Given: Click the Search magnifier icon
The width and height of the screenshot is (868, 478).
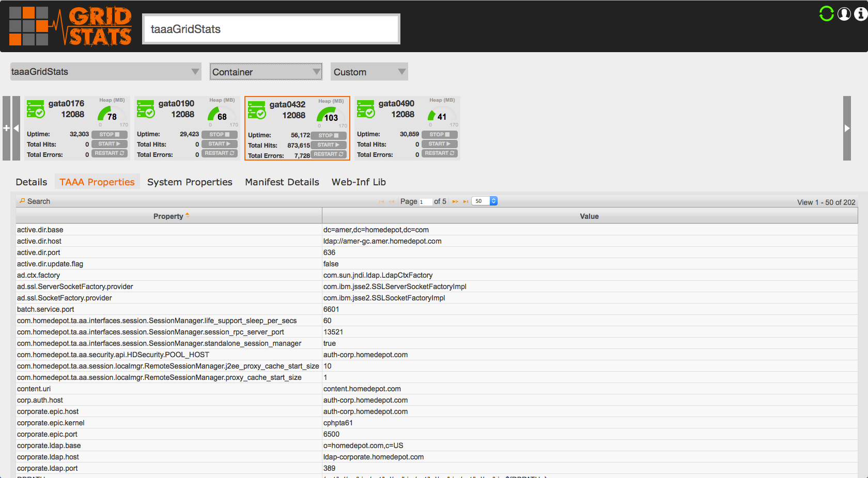Looking at the screenshot, I should pyautogui.click(x=22, y=201).
